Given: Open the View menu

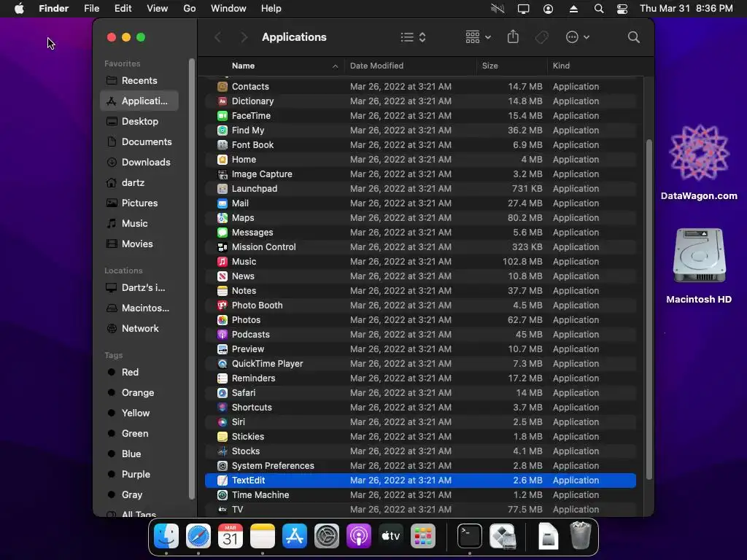Looking at the screenshot, I should click(x=158, y=9).
